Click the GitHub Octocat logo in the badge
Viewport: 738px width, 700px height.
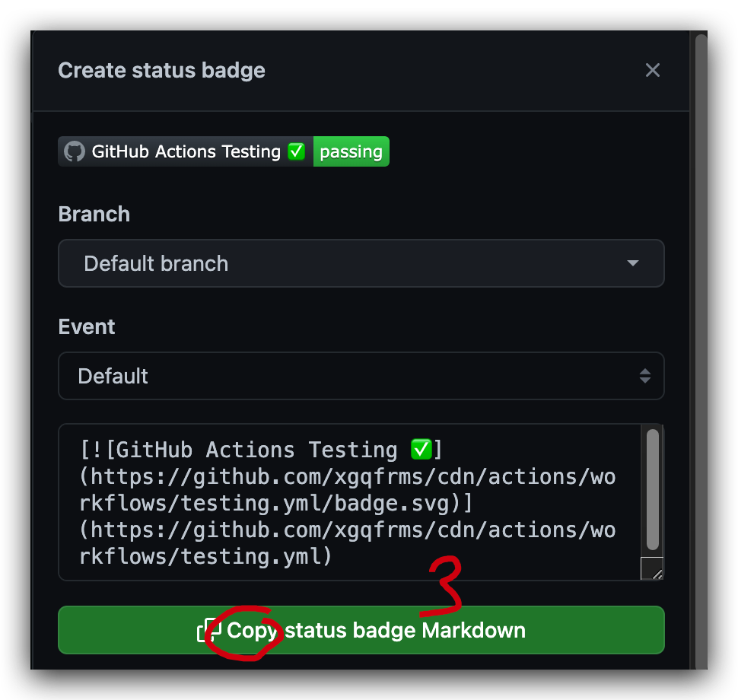click(75, 151)
